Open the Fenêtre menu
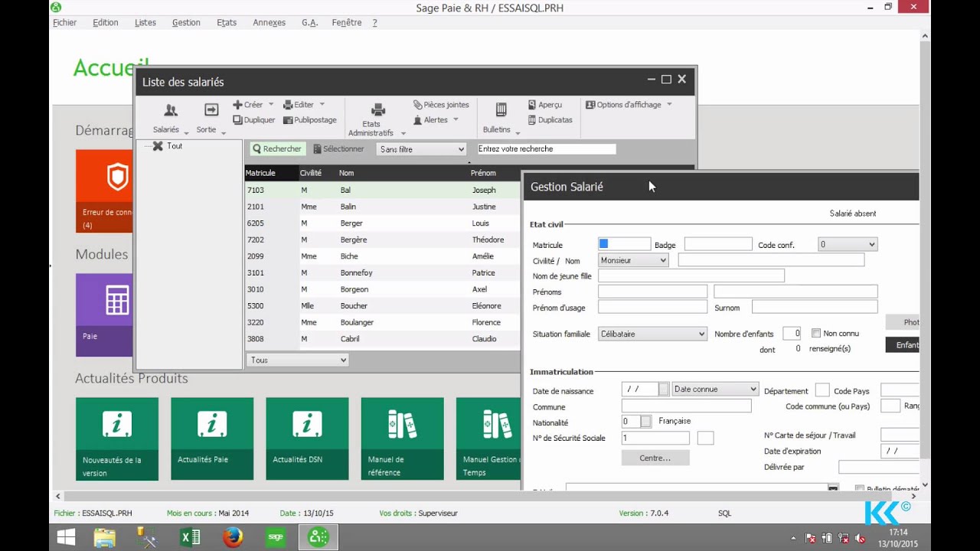The height and width of the screenshot is (551, 980). click(x=347, y=23)
